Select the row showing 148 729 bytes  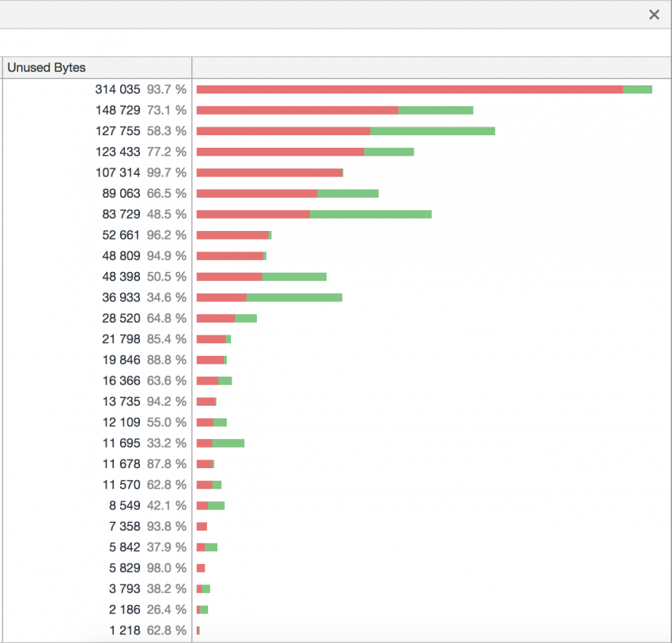click(x=142, y=110)
